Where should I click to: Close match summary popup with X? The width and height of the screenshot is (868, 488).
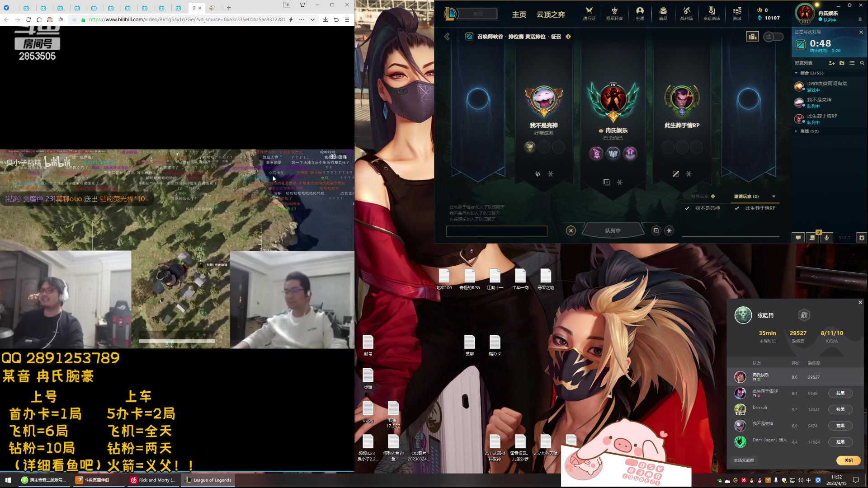pos(860,302)
